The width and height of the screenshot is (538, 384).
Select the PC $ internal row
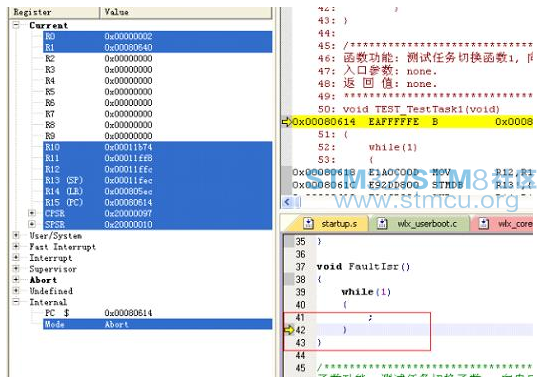click(x=157, y=313)
